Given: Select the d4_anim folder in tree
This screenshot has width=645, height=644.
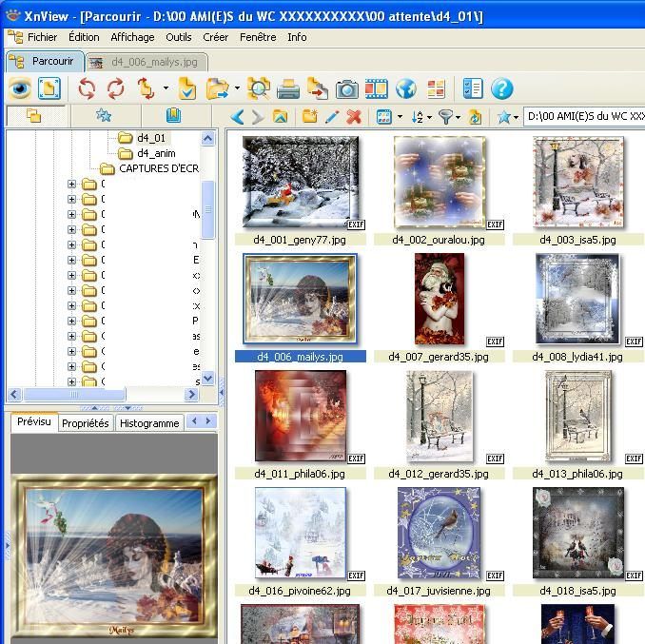Looking at the screenshot, I should (x=155, y=153).
